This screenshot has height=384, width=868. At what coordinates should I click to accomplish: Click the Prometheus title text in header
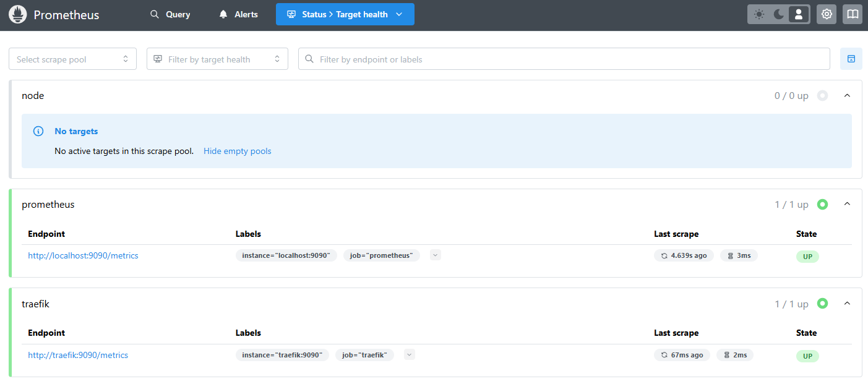coord(66,15)
